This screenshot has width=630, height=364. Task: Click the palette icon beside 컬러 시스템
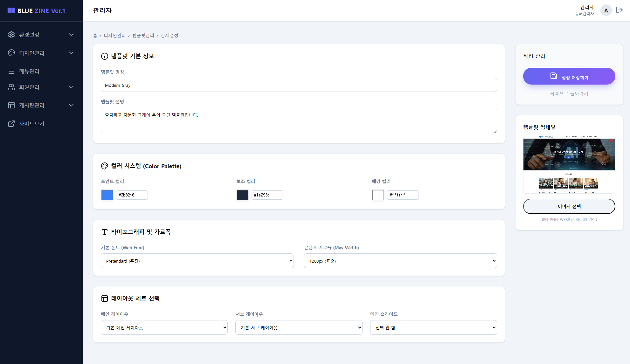105,166
